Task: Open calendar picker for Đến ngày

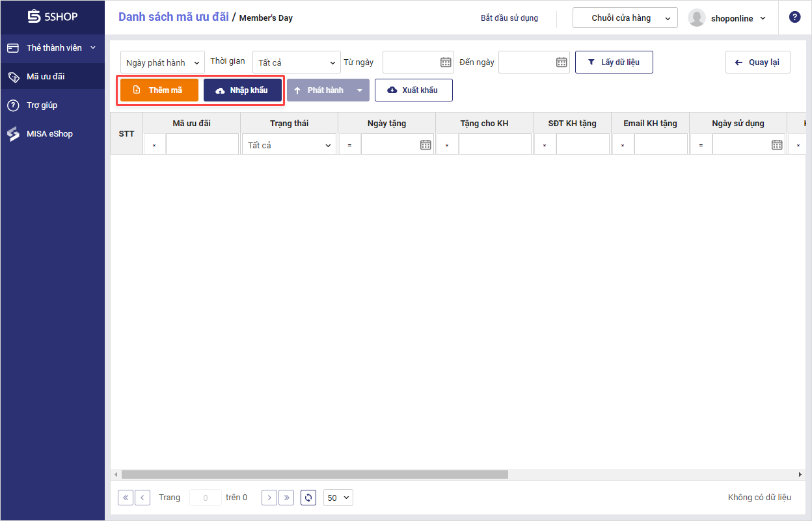Action: pos(562,62)
